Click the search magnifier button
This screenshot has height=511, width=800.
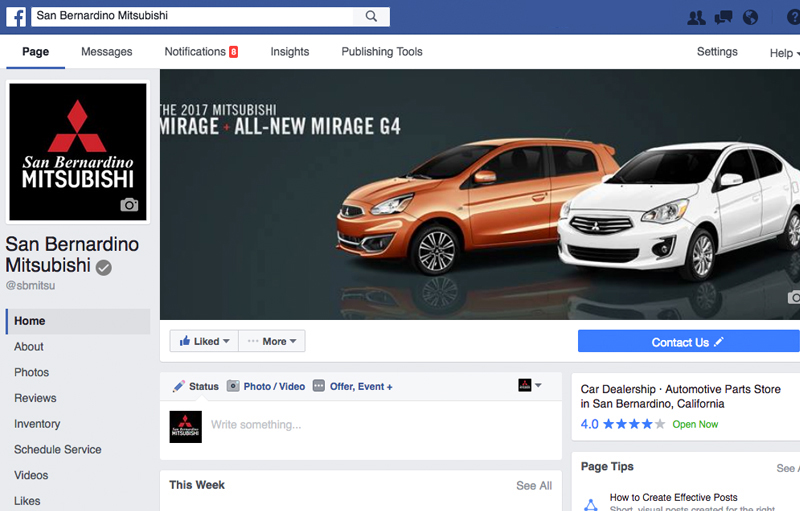(x=371, y=16)
